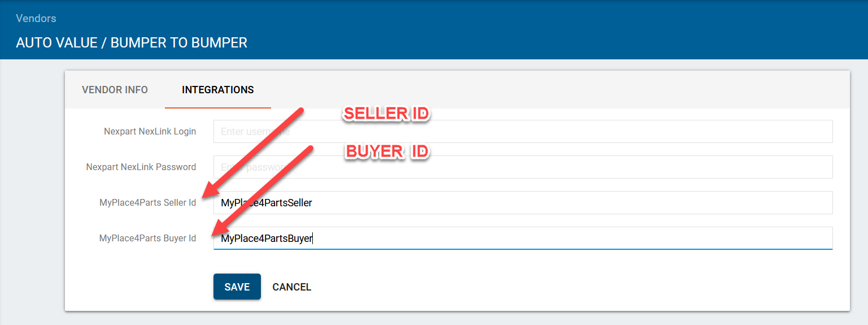Click the MyPlace4Parts Buyer Id input
Viewport: 868px width, 325px height.
tap(523, 239)
